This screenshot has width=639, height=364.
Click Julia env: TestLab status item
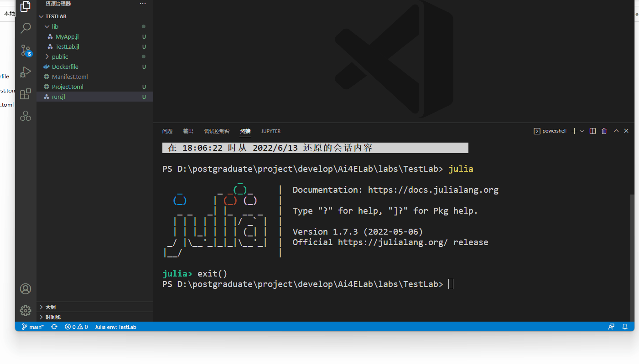coord(115,327)
